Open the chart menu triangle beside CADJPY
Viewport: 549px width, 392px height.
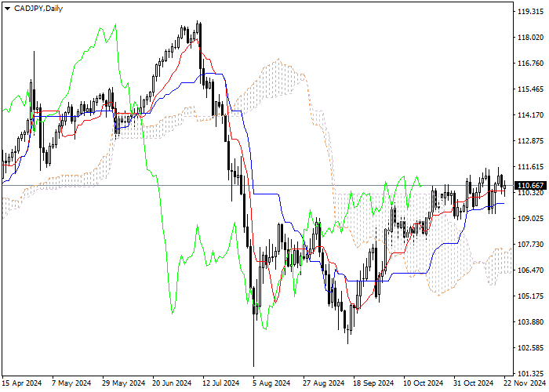[7, 9]
